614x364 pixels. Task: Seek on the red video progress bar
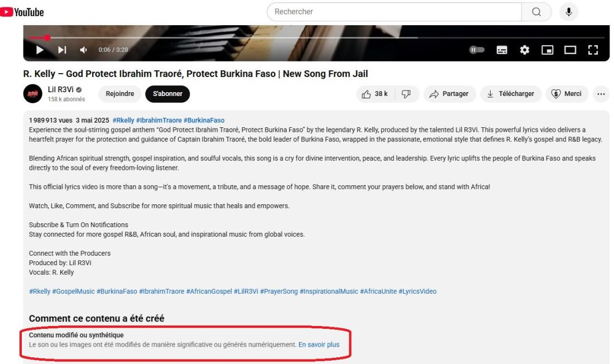pyautogui.click(x=316, y=38)
